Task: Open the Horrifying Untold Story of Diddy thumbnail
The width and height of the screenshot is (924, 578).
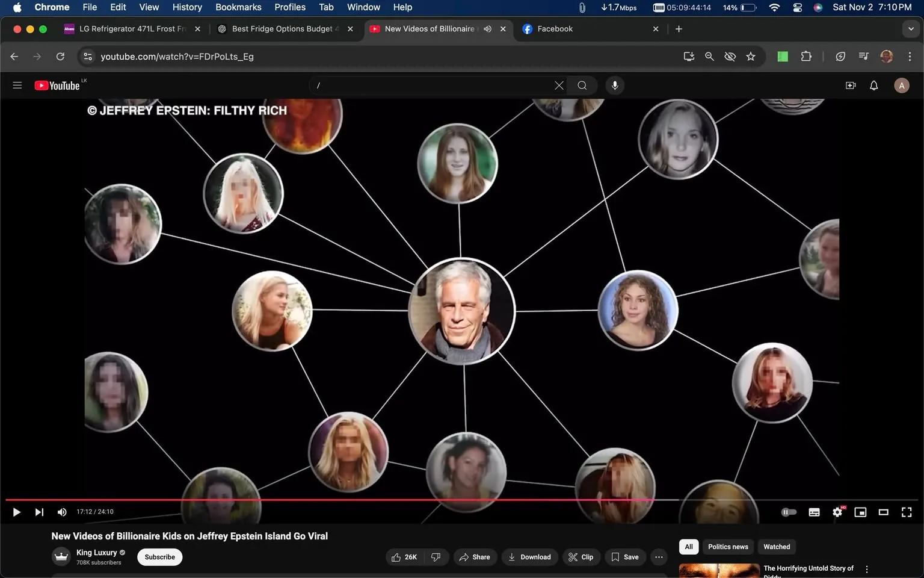Action: (x=718, y=569)
